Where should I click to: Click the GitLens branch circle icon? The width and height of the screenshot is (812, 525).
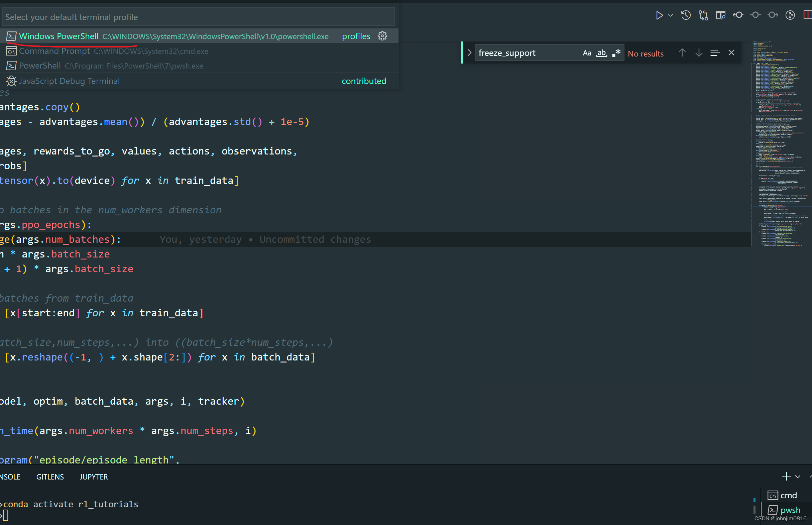click(x=790, y=15)
